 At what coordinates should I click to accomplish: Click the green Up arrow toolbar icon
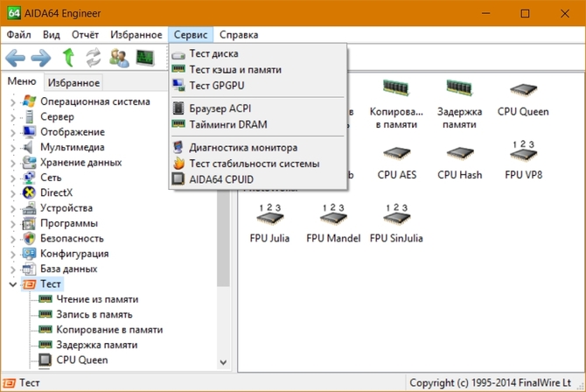pos(68,58)
